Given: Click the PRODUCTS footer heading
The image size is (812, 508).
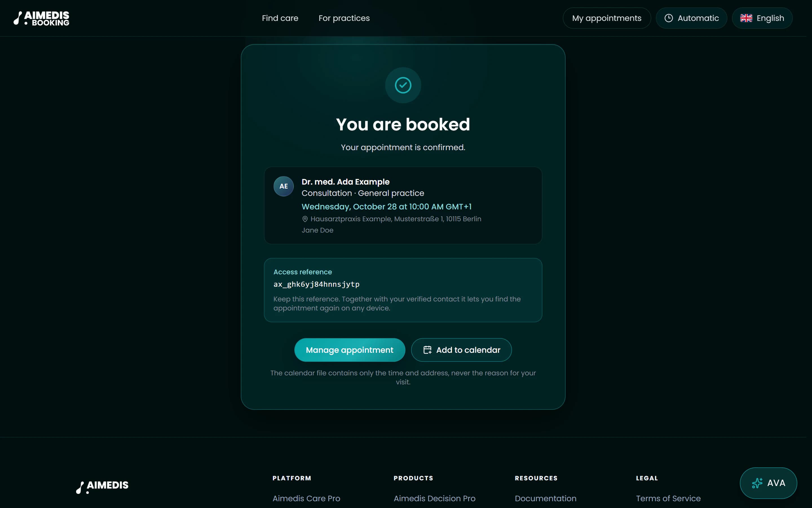Looking at the screenshot, I should (413, 478).
